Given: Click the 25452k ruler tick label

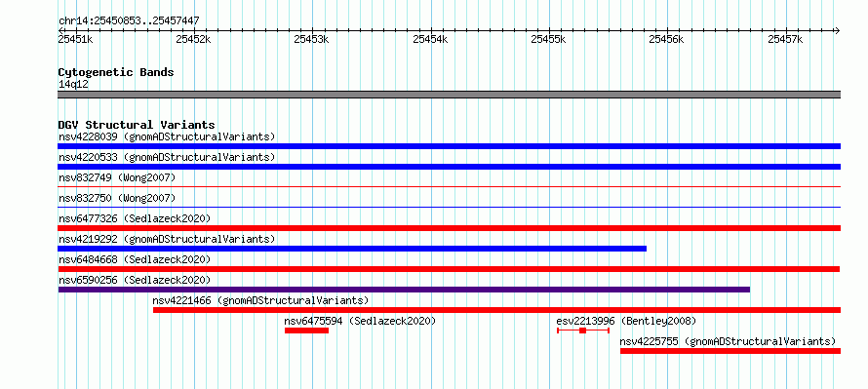Looking at the screenshot, I should click(193, 39).
